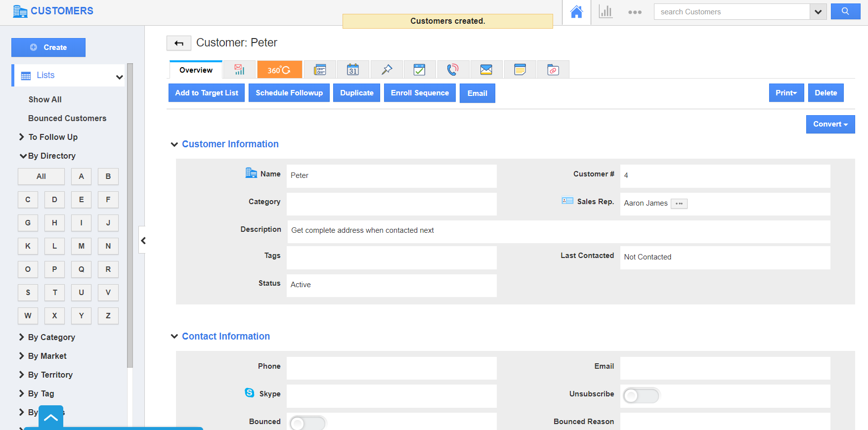
Task: Open the documents attachment folder icon
Action: [553, 70]
